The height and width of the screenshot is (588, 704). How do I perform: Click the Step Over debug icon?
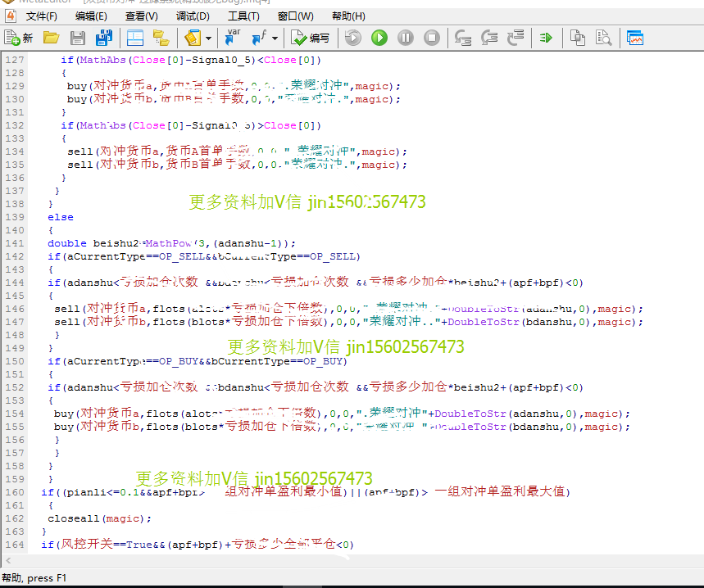pos(489,38)
